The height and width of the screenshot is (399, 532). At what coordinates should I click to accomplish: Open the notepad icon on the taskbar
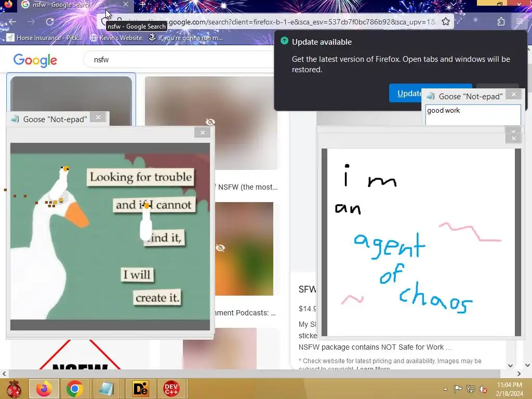click(x=106, y=389)
